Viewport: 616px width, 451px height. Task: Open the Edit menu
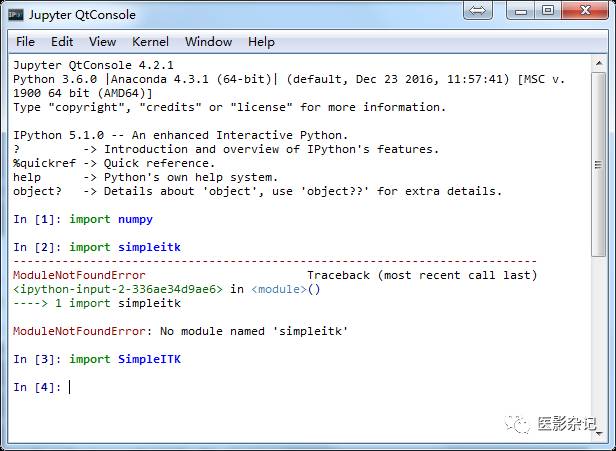click(62, 42)
